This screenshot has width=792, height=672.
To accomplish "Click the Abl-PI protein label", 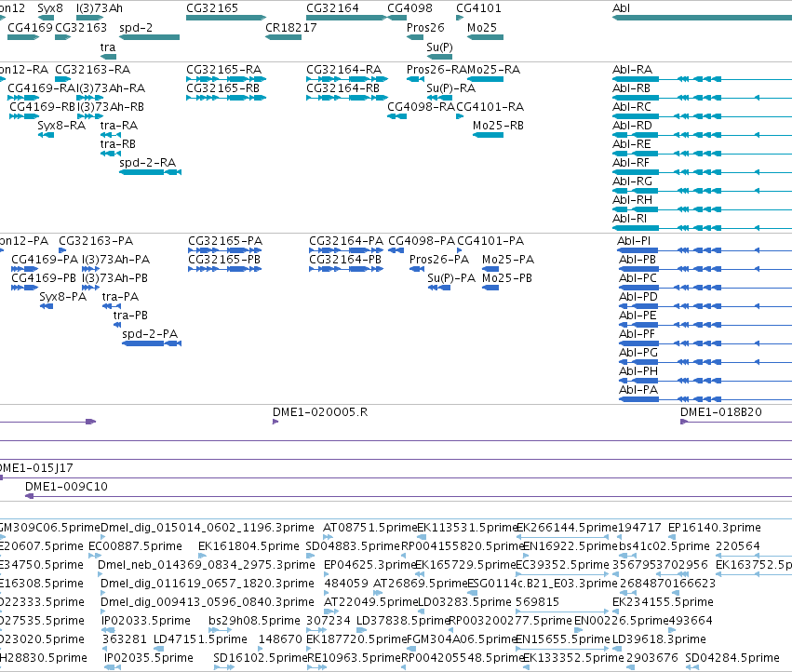I will pyautogui.click(x=634, y=240).
